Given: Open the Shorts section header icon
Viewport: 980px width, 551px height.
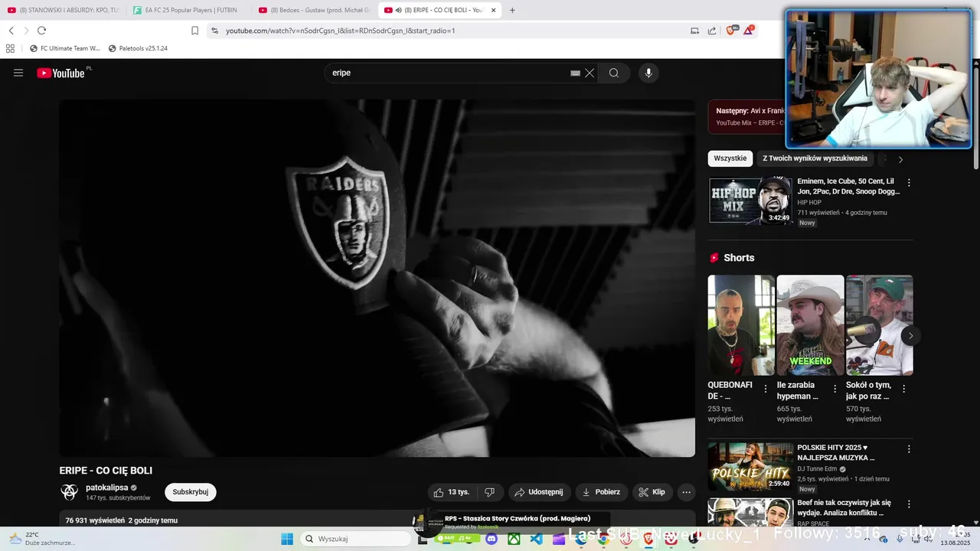Looking at the screenshot, I should coord(714,258).
